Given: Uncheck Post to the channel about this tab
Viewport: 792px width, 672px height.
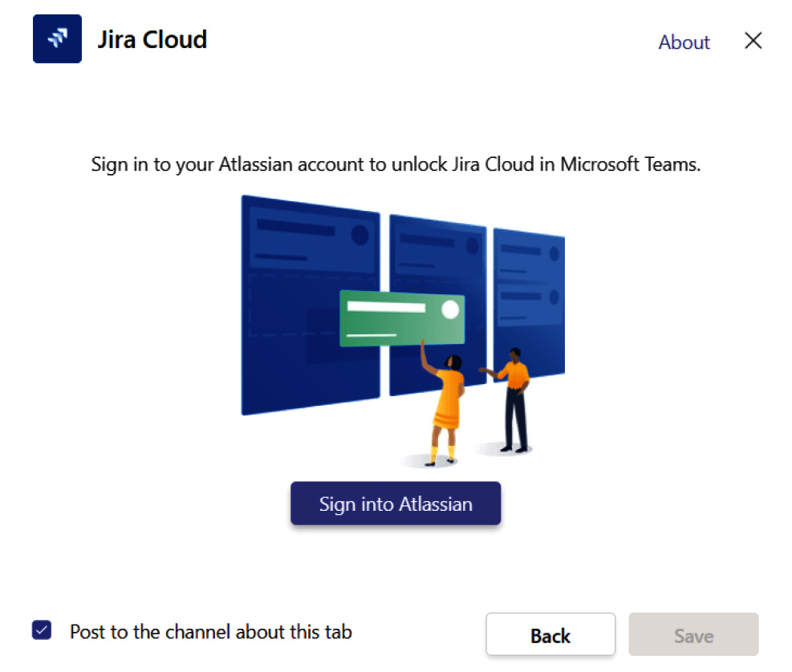Looking at the screenshot, I should pos(42,630).
